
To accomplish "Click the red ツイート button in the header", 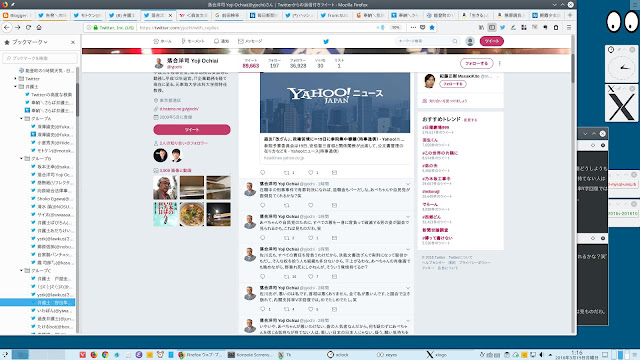I will (x=491, y=41).
